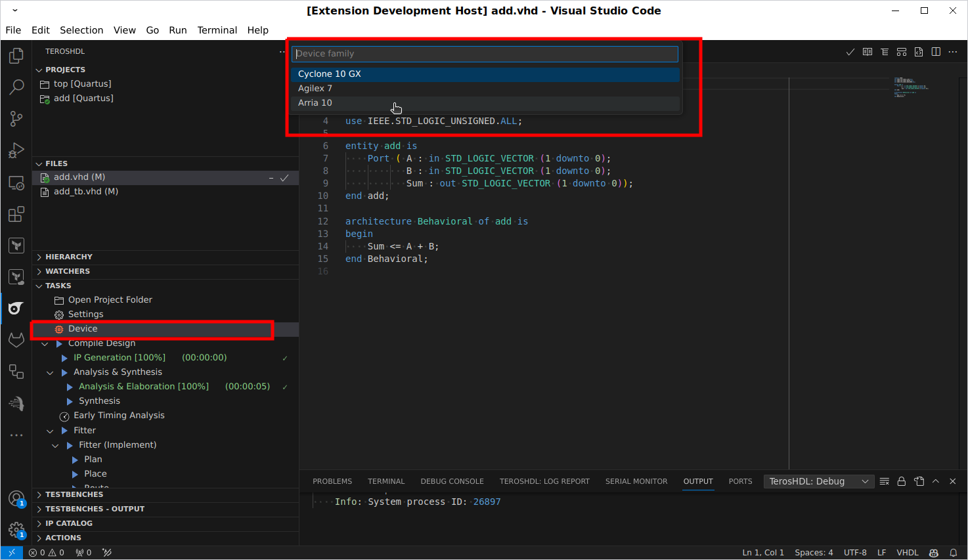Select Cyclone 10 GX device family
The width and height of the screenshot is (968, 560).
pos(485,74)
